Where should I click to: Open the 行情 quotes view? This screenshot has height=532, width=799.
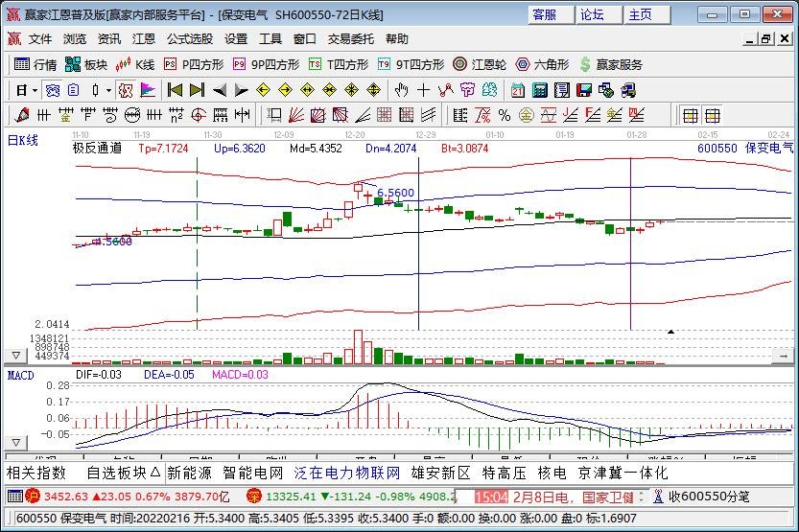point(35,64)
